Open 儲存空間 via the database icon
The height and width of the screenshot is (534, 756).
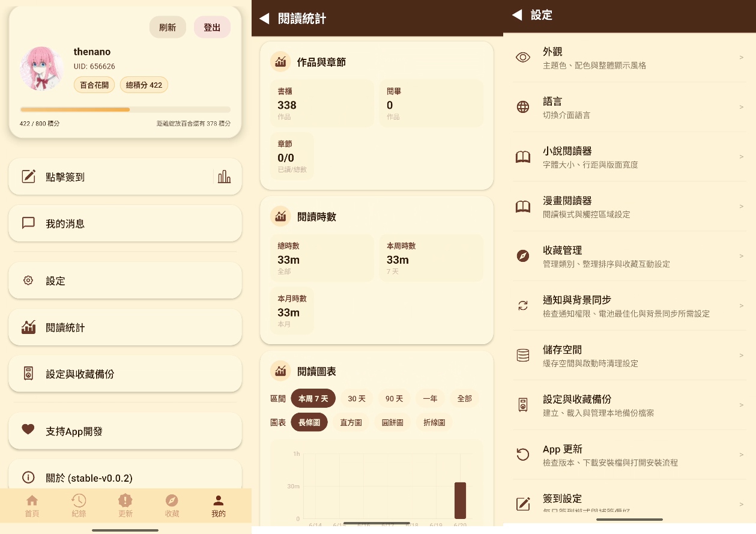523,355
